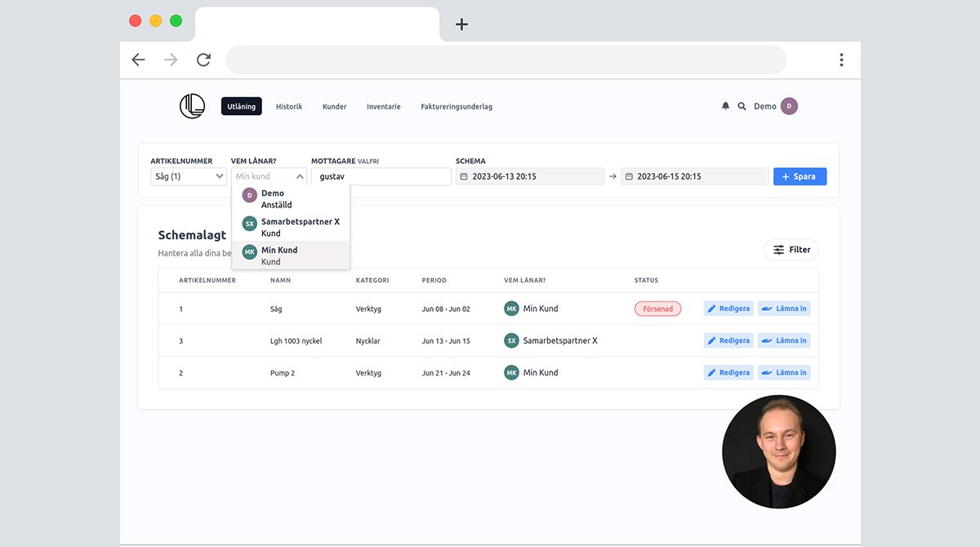Switch to the Historik tab
980x547 pixels.
point(289,107)
